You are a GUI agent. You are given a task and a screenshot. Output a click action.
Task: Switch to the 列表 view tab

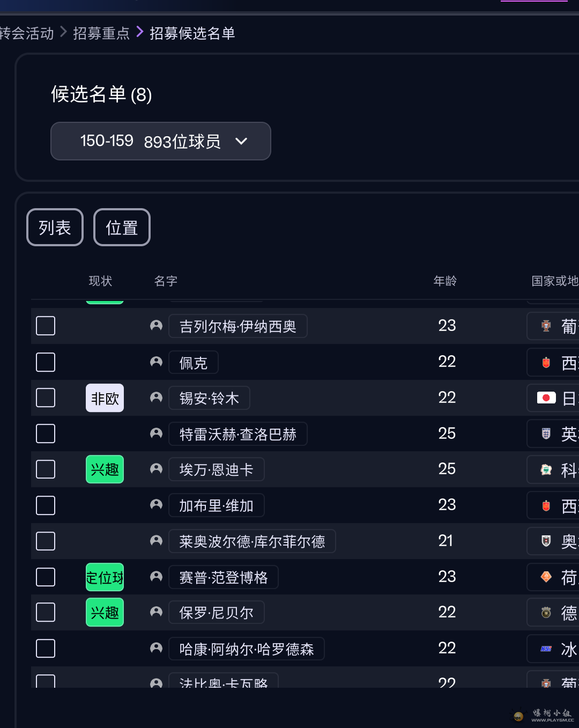click(x=55, y=227)
